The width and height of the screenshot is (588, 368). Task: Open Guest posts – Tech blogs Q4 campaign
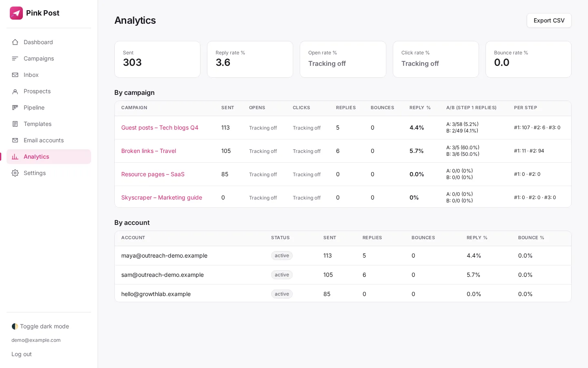(160, 128)
